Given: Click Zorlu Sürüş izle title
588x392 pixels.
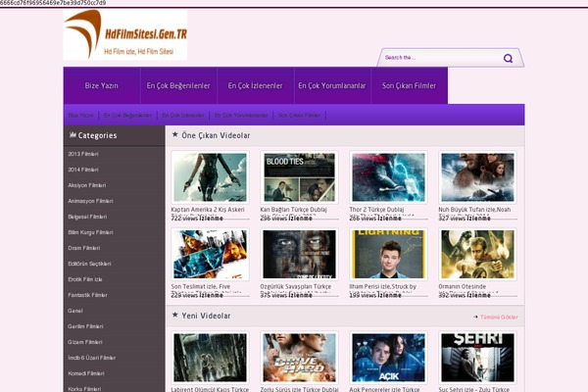Looking at the screenshot, I should click(x=299, y=389).
